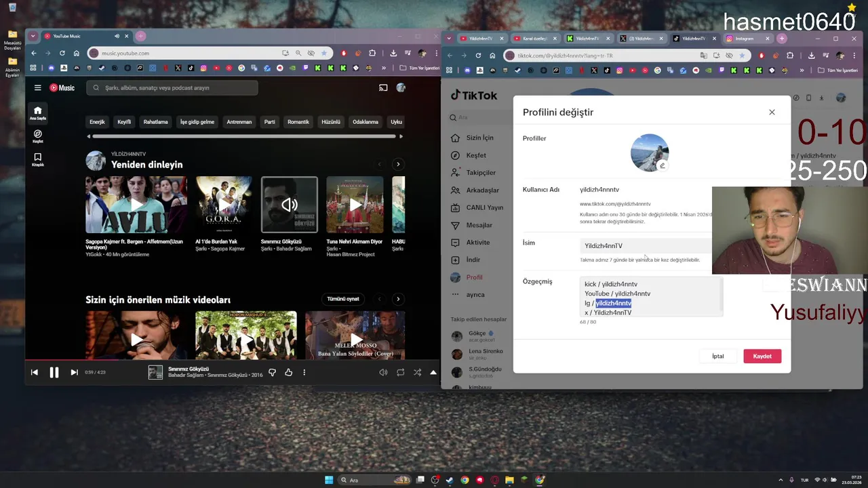The width and height of the screenshot is (868, 488).
Task: Click the Kaydet button
Action: 762,356
